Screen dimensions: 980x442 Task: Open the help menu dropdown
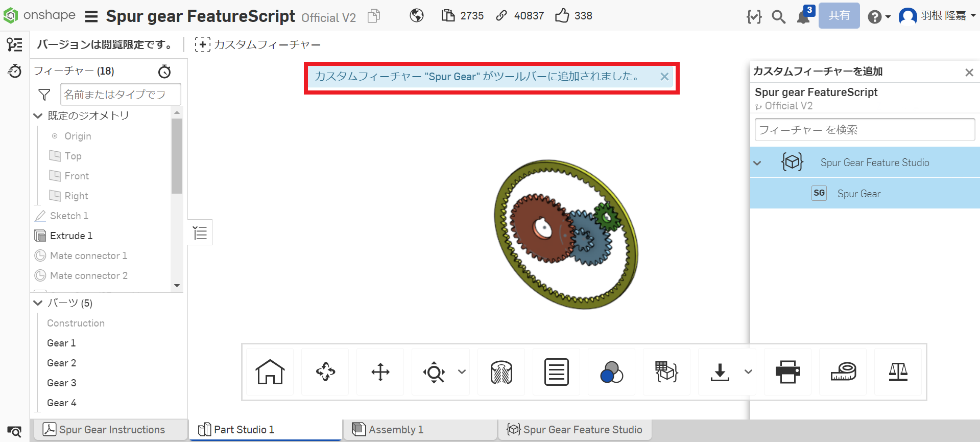[x=879, y=17]
